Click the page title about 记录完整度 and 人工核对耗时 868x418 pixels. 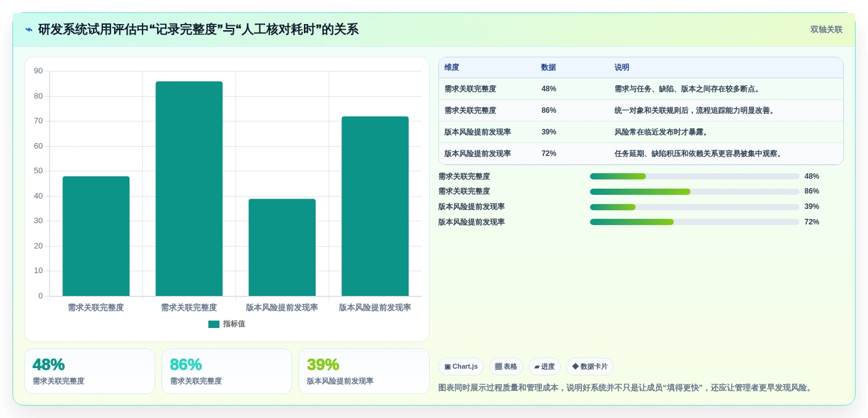(x=198, y=30)
